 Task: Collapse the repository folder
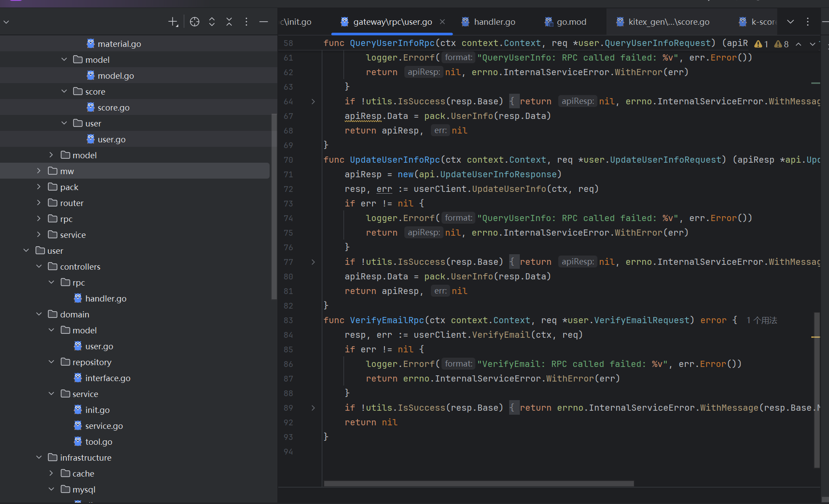click(x=51, y=362)
